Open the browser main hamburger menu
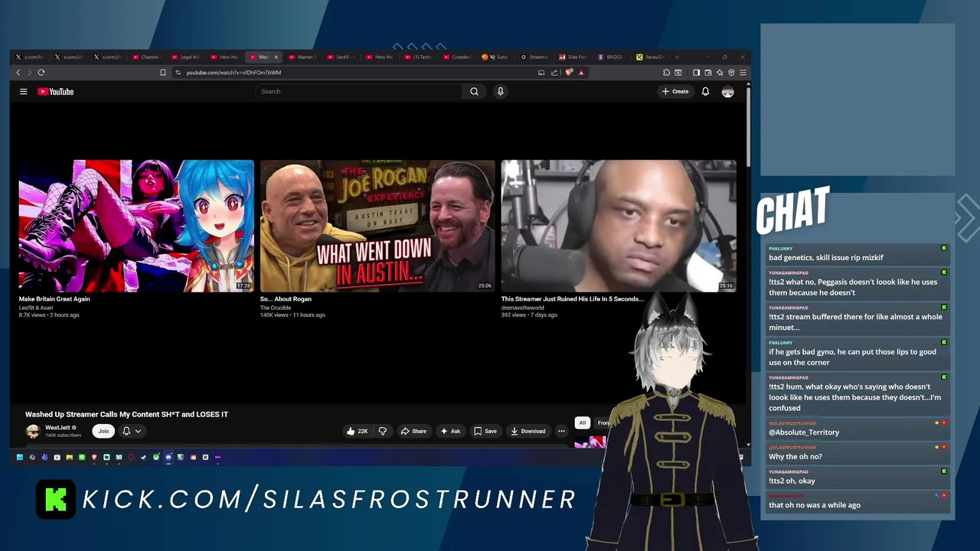The width and height of the screenshot is (980, 551). point(743,73)
